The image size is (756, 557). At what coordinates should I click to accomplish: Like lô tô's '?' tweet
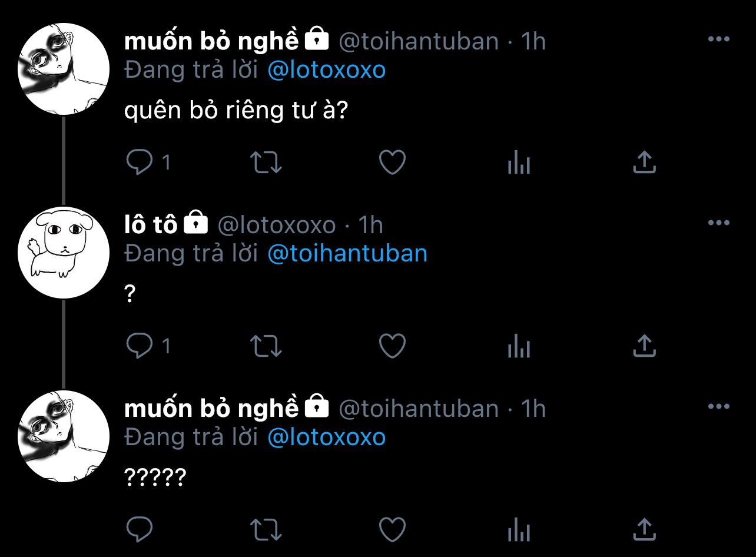392,346
